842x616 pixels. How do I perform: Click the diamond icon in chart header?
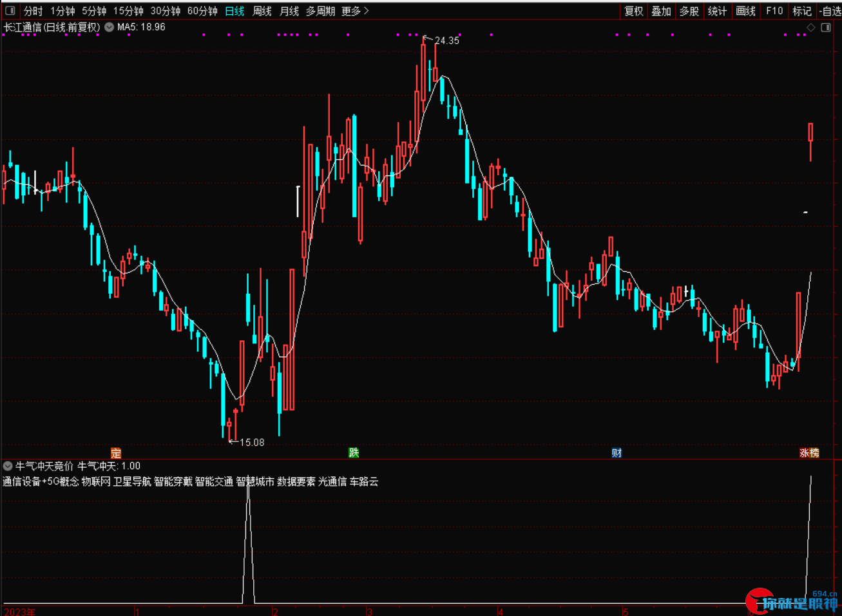pos(811,28)
